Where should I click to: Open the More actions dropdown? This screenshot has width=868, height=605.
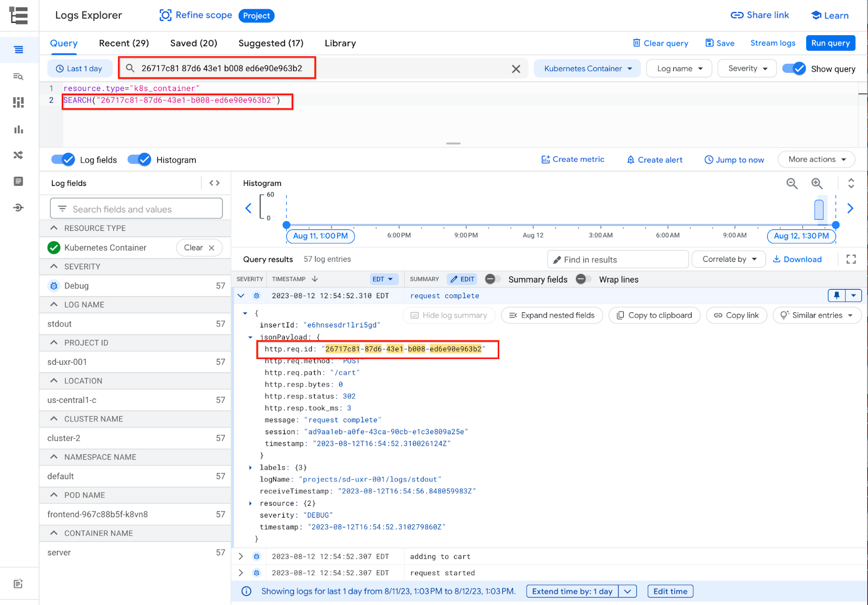point(816,159)
